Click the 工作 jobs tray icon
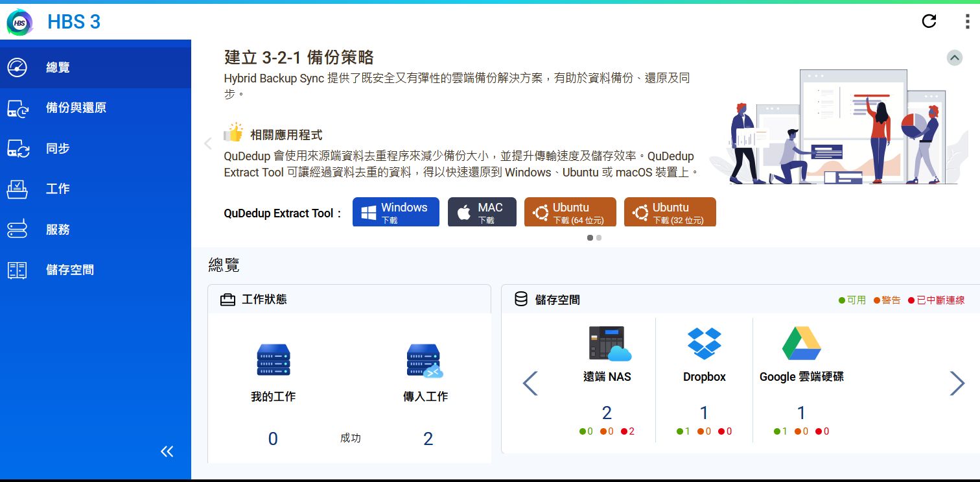980x482 pixels. pos(17,189)
